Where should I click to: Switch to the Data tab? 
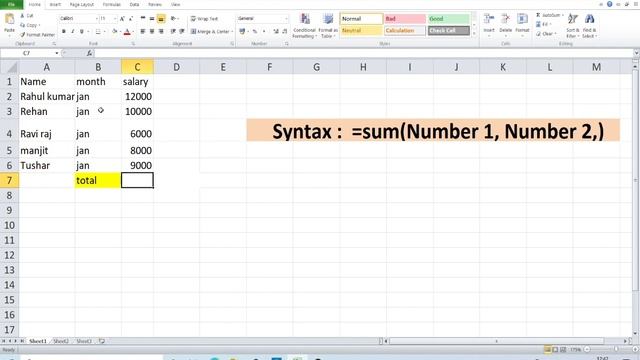tap(134, 4)
